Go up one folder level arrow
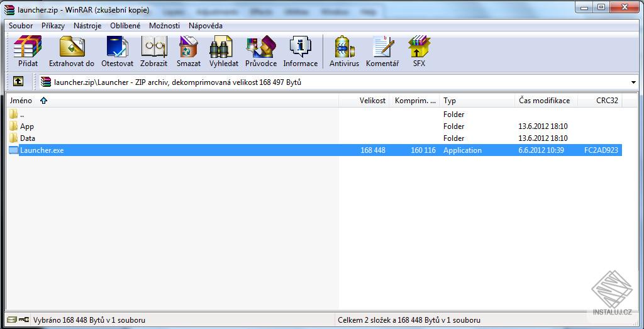 pyautogui.click(x=18, y=81)
